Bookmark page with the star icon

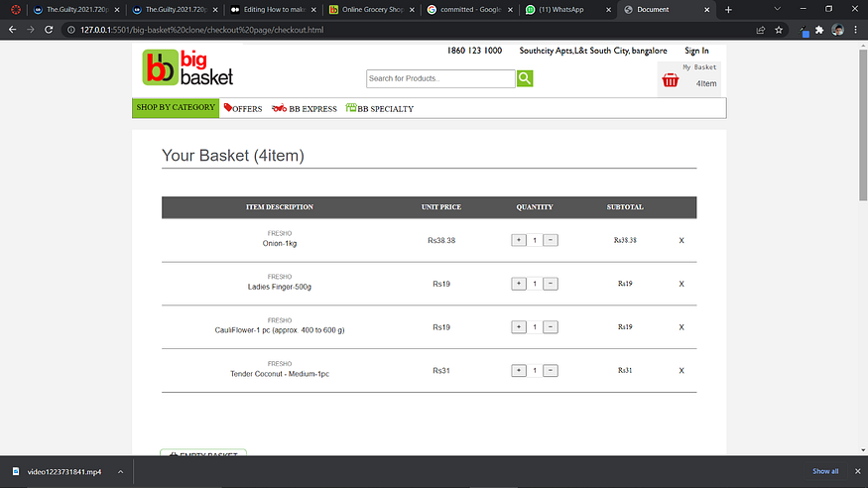tap(779, 30)
